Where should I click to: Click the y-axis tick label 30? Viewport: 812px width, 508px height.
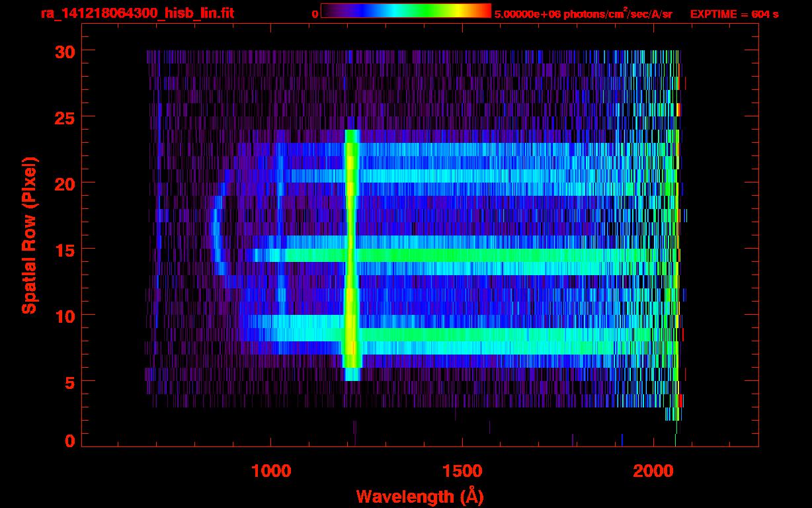63,51
